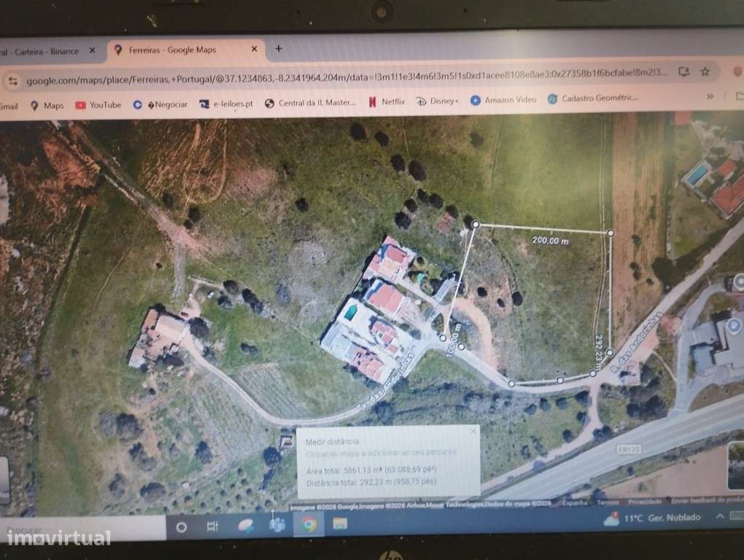The height and width of the screenshot is (560, 744).
Task: Open the Negociar bookmark
Action: click(x=160, y=104)
